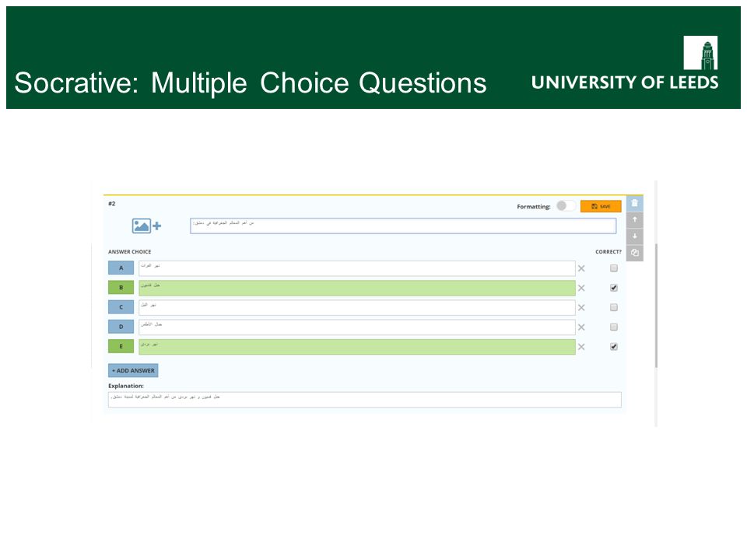Screen dimensions: 747x560
Task: Mark answer A as correct
Action: pos(614,268)
